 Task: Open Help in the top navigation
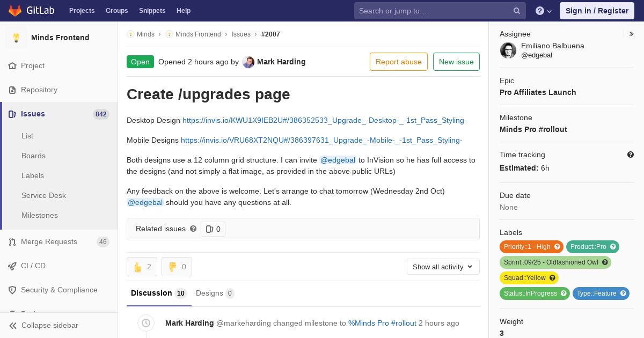[x=184, y=11]
